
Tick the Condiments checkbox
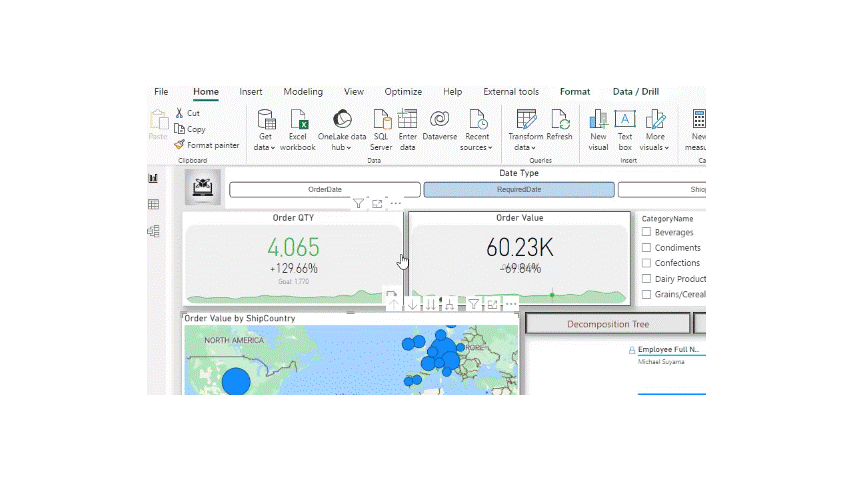(647, 248)
